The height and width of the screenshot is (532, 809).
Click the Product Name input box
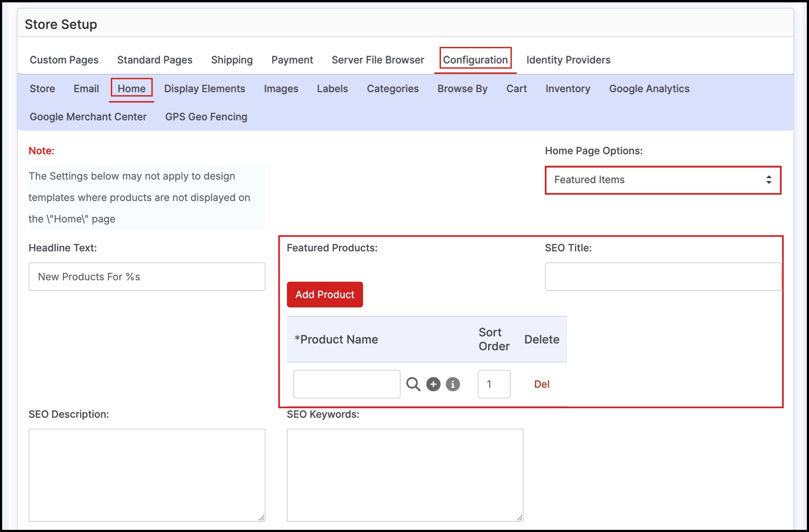(347, 384)
